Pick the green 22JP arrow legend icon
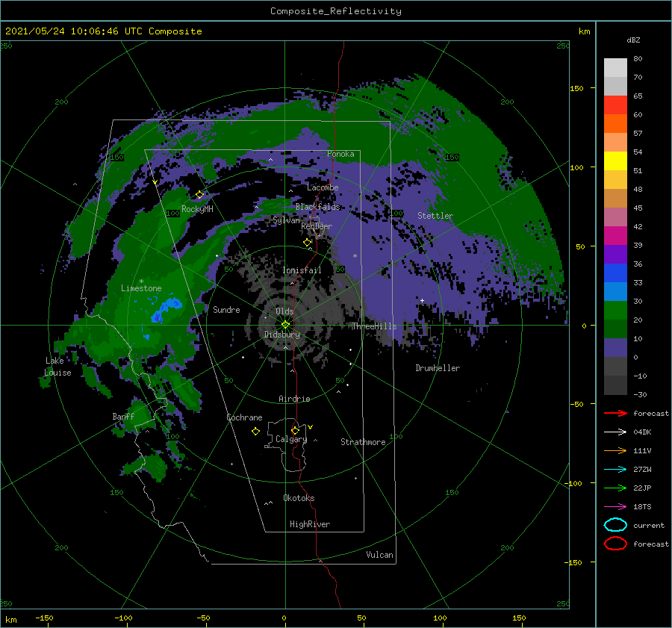672x628 pixels. [615, 488]
